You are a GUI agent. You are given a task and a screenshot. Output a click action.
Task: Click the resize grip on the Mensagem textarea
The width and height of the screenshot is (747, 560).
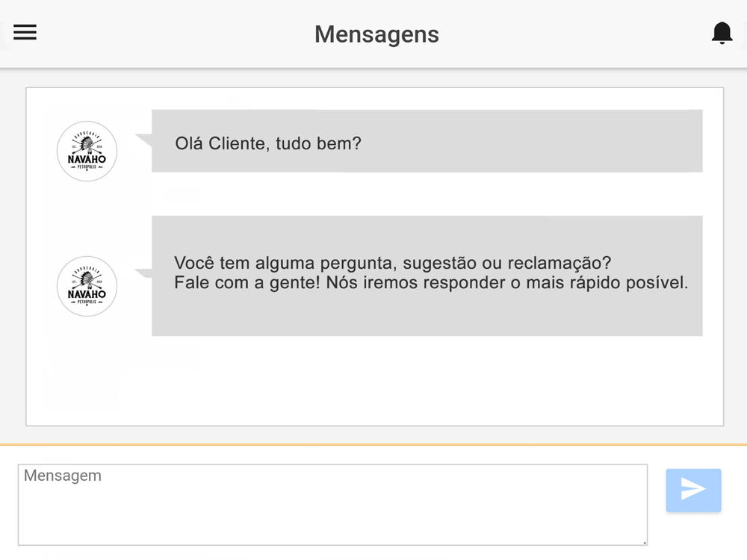coord(645,542)
